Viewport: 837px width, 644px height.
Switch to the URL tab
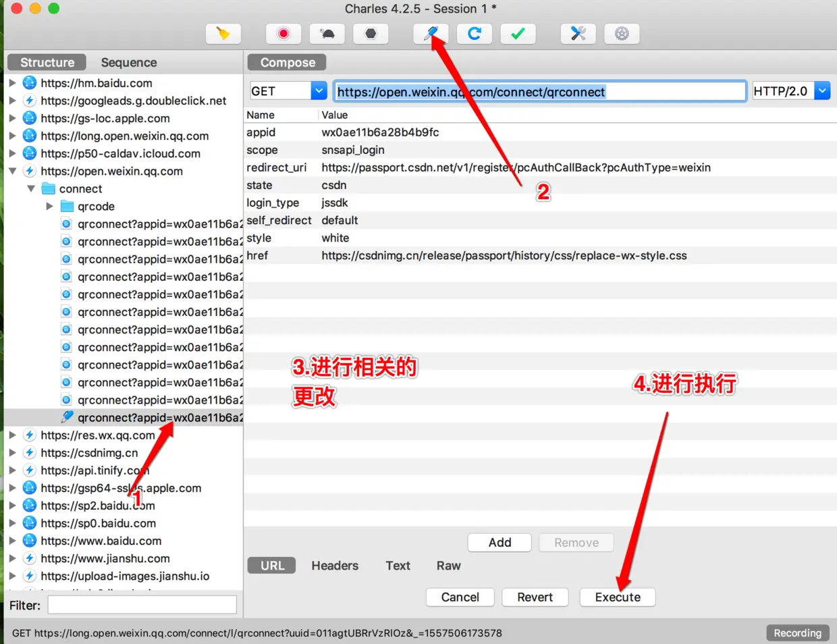pyautogui.click(x=272, y=565)
